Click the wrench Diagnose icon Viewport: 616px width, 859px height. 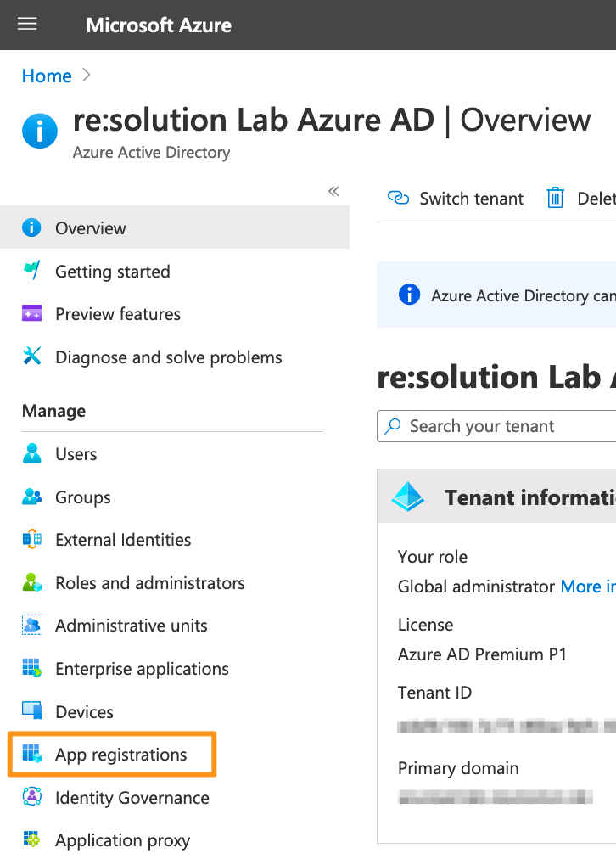pos(31,357)
